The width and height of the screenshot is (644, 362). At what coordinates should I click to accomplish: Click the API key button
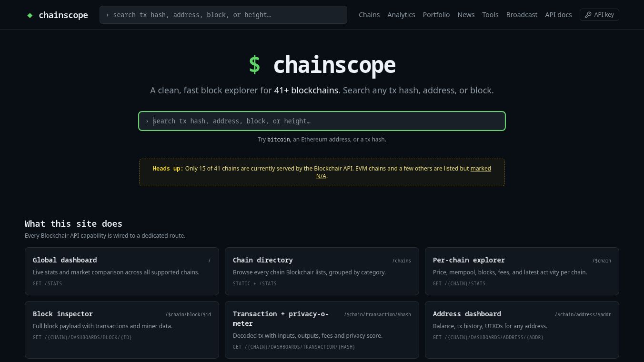599,15
